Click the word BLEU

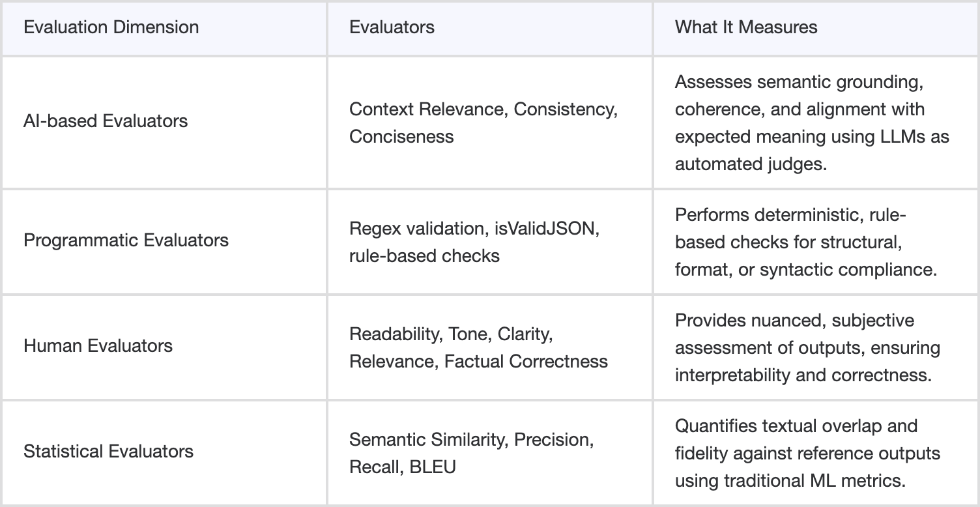click(433, 467)
